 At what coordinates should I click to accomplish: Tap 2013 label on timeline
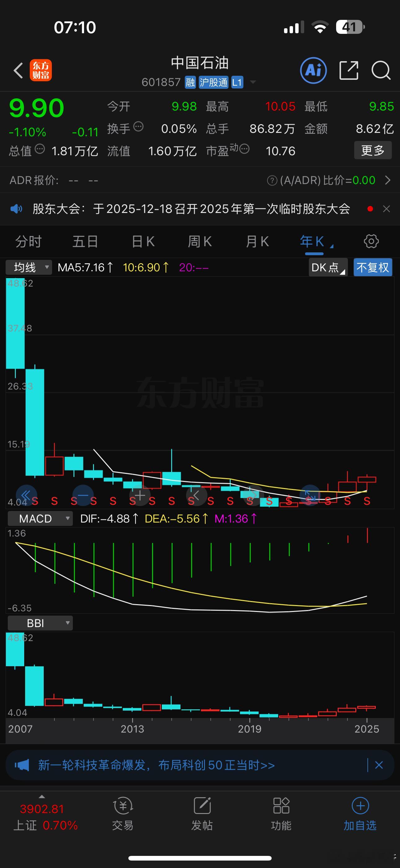point(132,729)
